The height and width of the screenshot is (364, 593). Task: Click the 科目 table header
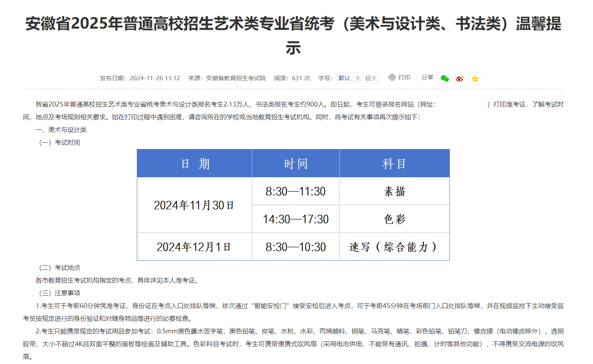click(x=394, y=163)
